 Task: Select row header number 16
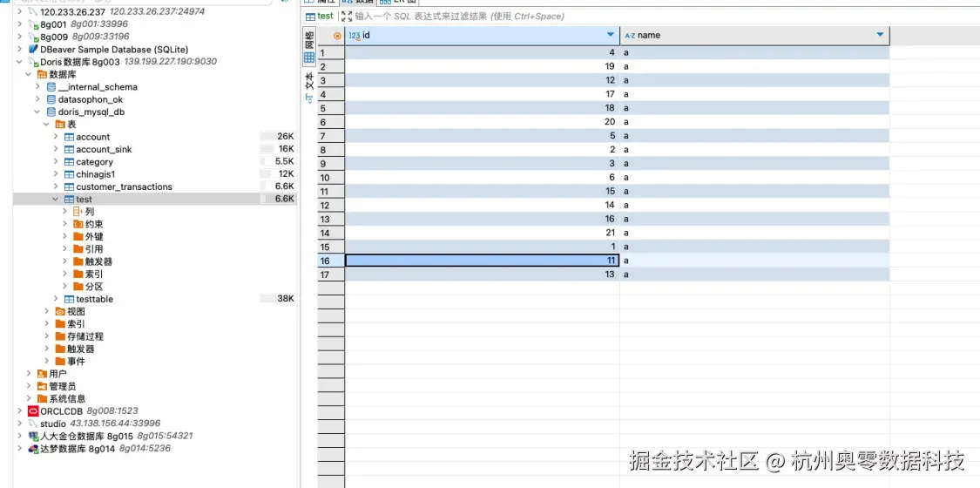point(331,261)
